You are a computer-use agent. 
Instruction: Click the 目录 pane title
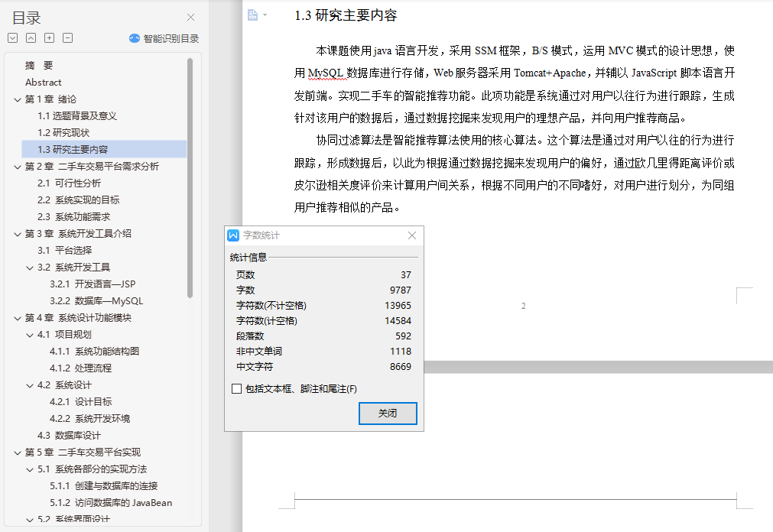point(26,18)
